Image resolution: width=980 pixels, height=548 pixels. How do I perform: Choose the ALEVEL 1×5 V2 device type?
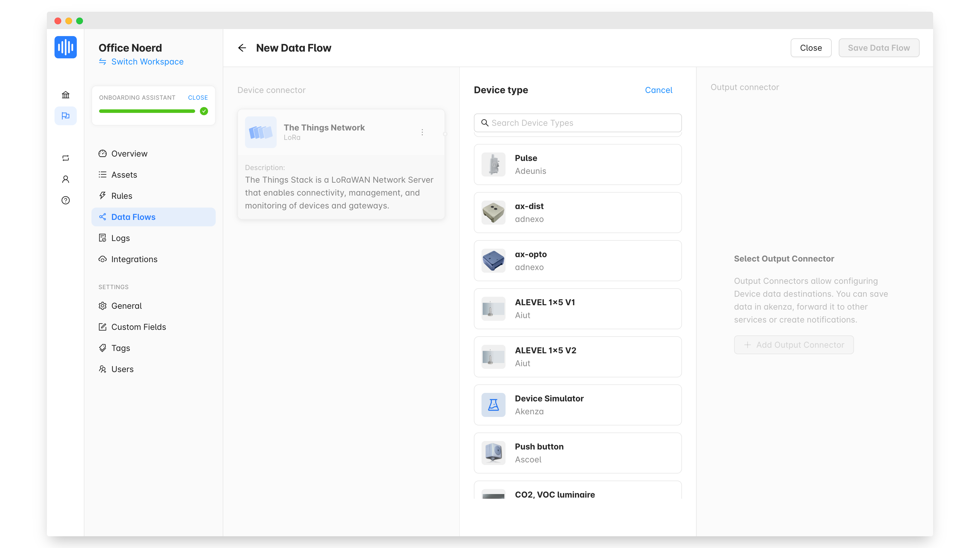[x=578, y=357]
